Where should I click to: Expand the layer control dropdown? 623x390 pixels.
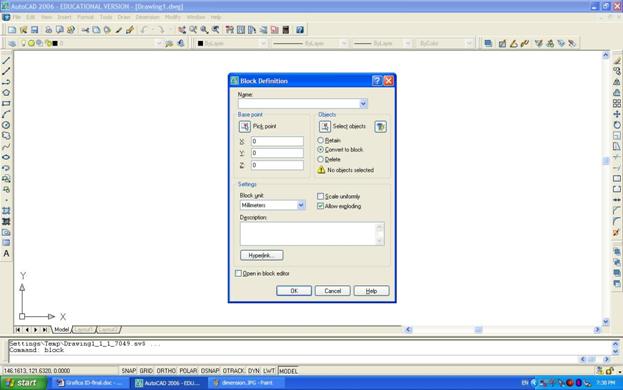pyautogui.click(x=159, y=43)
